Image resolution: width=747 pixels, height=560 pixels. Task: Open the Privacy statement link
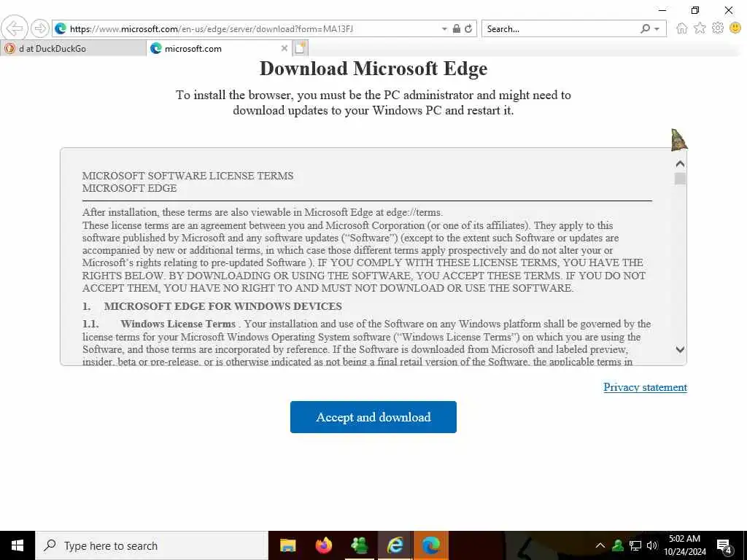(645, 387)
